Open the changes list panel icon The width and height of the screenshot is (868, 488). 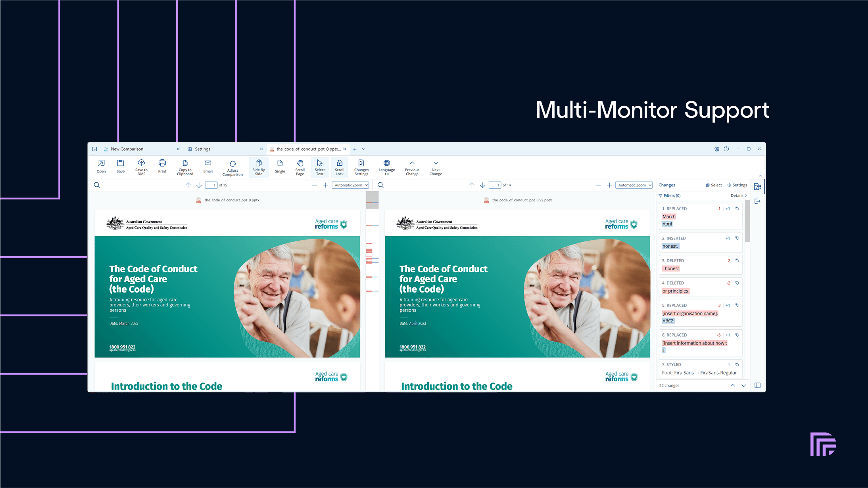click(758, 186)
